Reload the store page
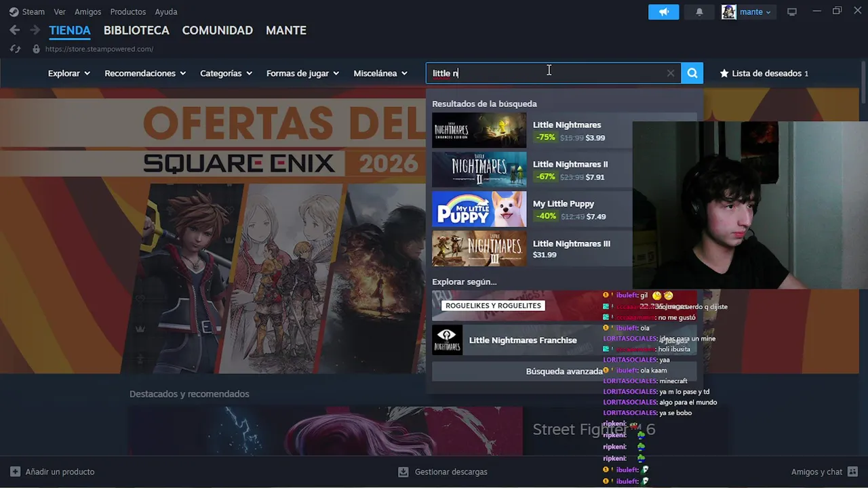The height and width of the screenshot is (488, 868). coord(15,49)
